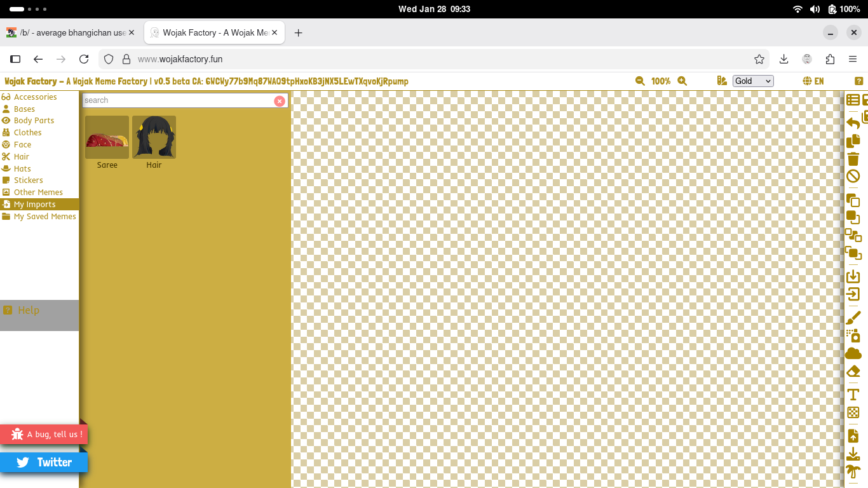Click the zoom in magnifier
This screenshot has height=488, width=868.
coord(682,81)
